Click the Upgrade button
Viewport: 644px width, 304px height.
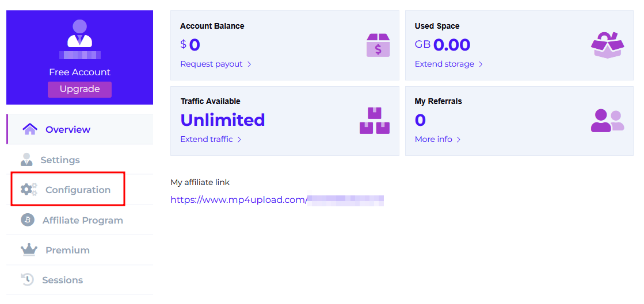click(79, 89)
